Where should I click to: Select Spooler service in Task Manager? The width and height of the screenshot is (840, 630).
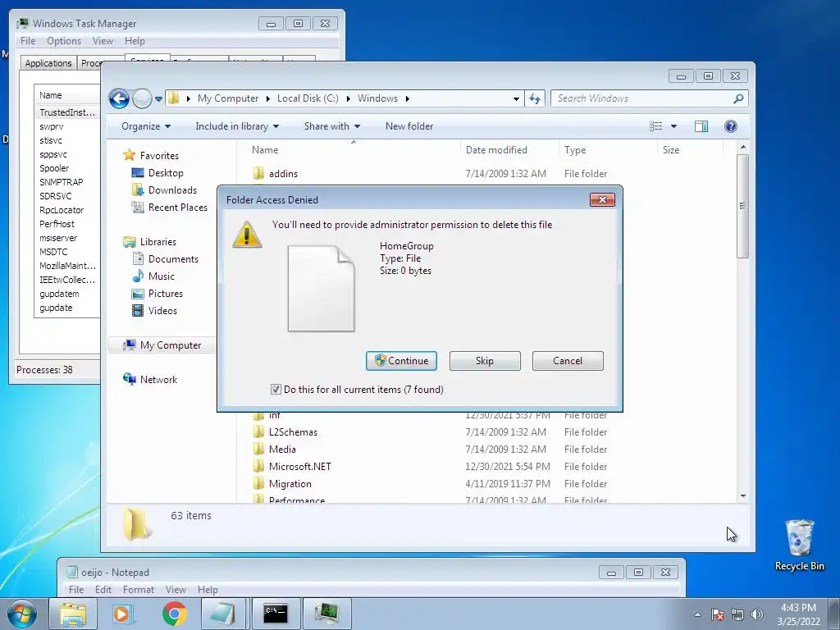[54, 168]
